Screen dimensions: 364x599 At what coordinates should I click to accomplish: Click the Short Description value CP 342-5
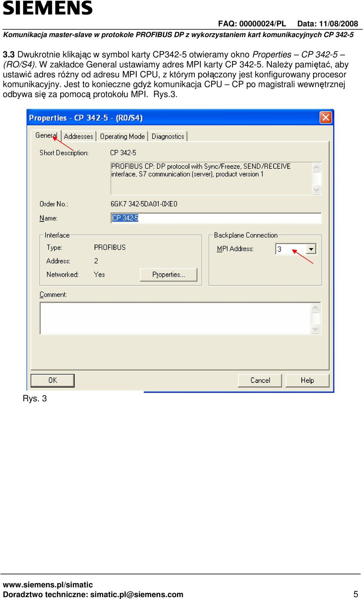(x=123, y=153)
